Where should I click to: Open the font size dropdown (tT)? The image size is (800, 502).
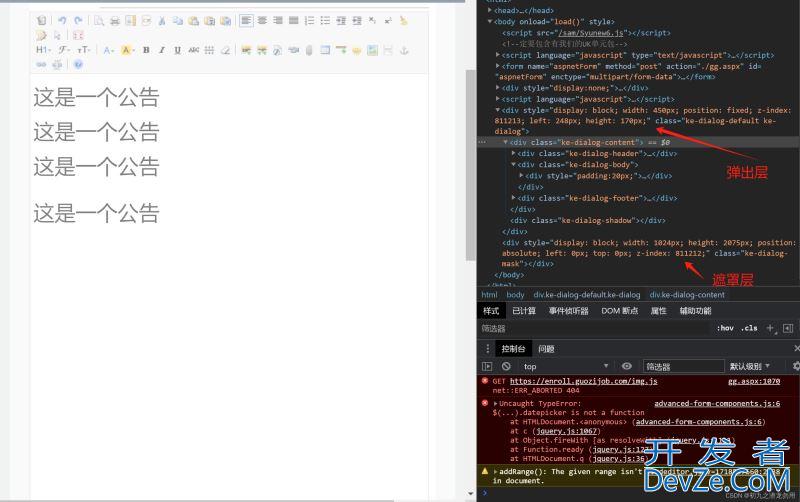(x=84, y=50)
